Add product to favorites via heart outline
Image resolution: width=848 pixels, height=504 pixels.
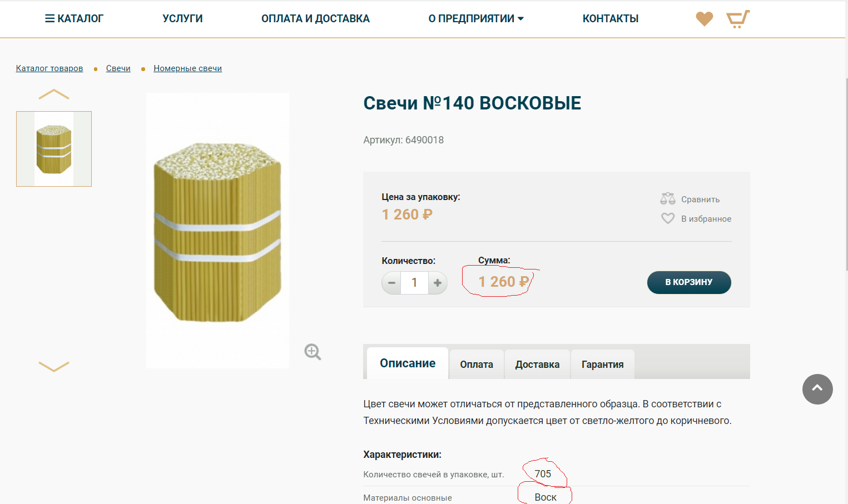pos(668,218)
